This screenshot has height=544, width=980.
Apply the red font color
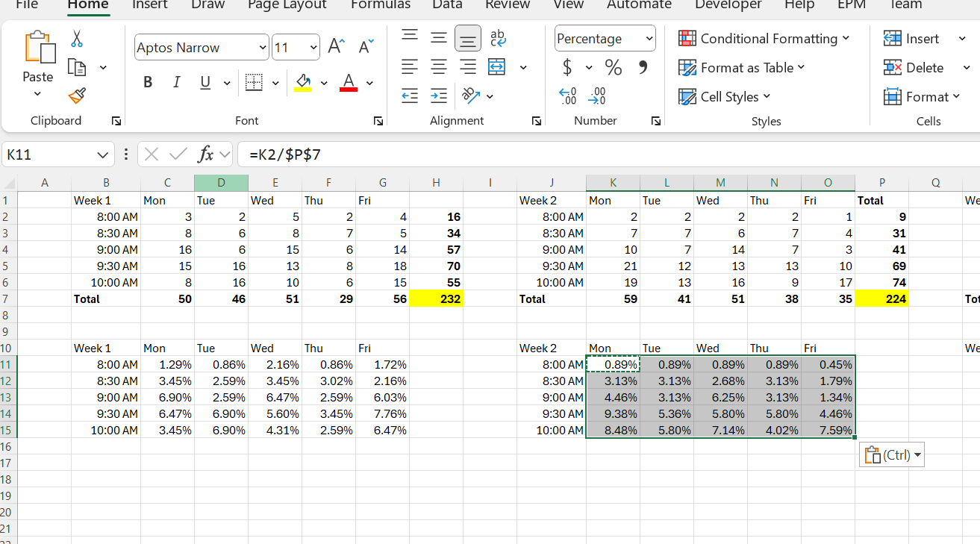349,82
